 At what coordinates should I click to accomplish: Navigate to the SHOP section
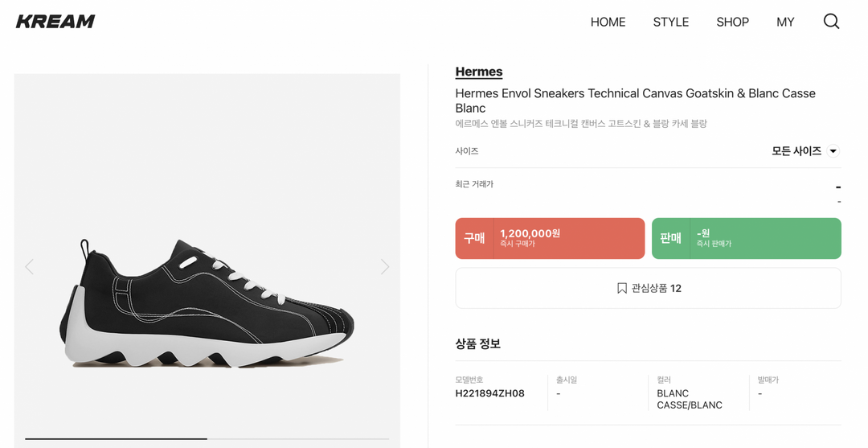732,22
